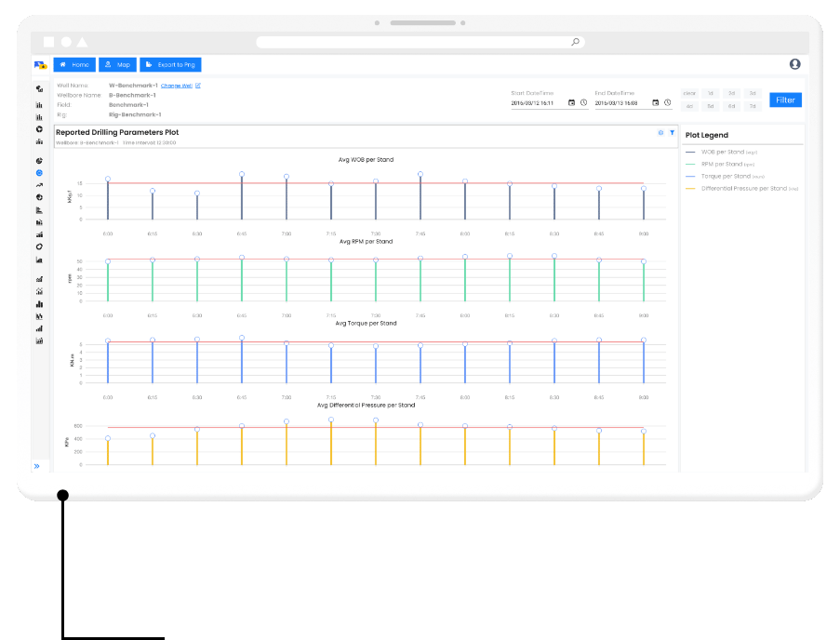Open the End DateTime clock picker

pyautogui.click(x=668, y=103)
